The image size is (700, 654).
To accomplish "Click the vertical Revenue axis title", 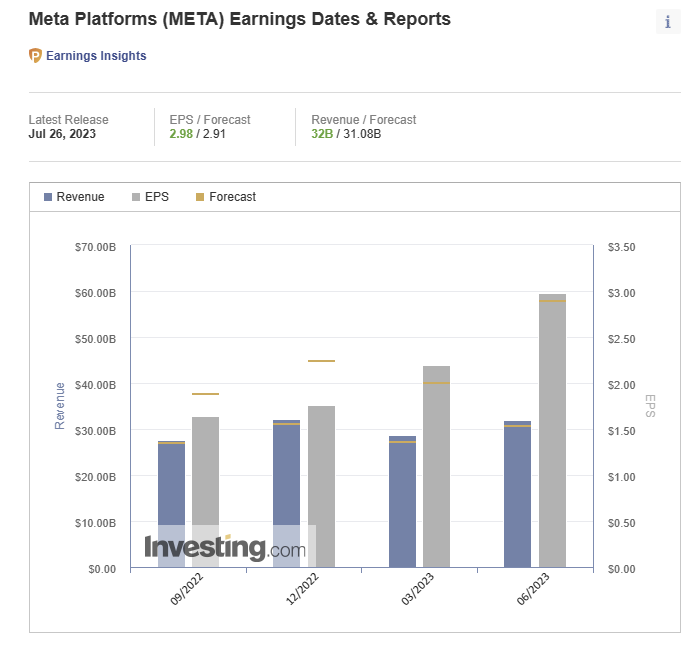I will click(x=60, y=406).
